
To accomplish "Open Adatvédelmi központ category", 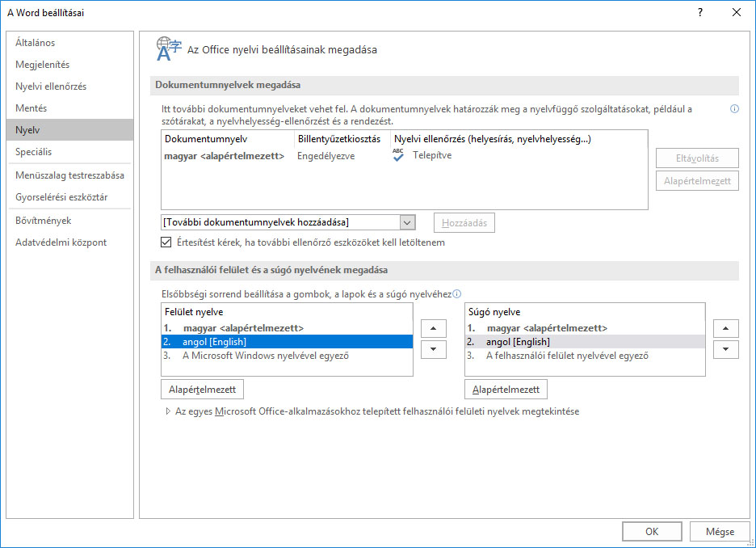I will (x=70, y=242).
